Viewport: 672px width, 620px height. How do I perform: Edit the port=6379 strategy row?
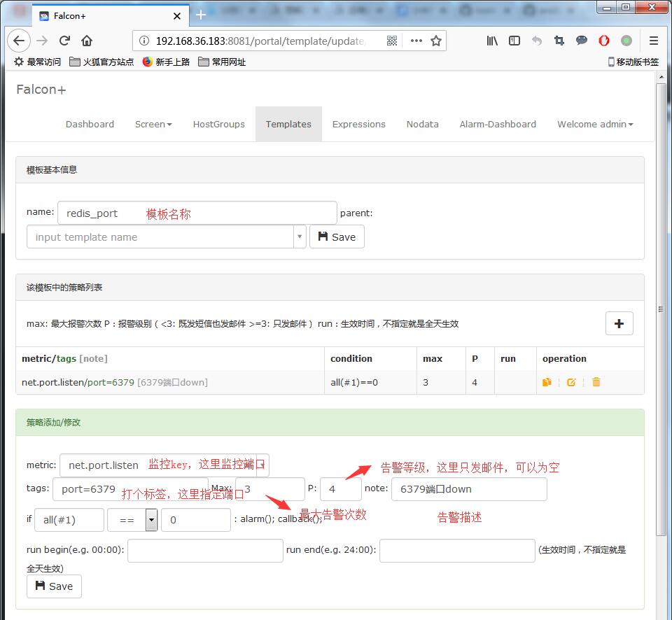pyautogui.click(x=571, y=382)
